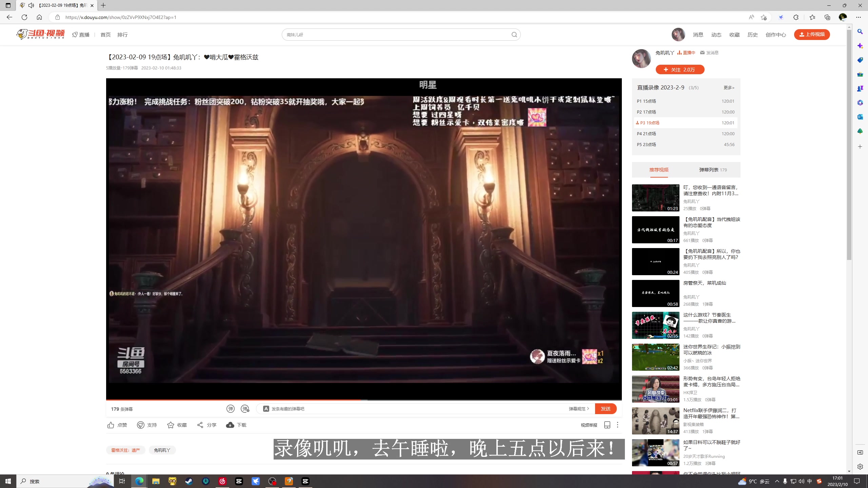Click the browser back arrow
Viewport: 868px width, 488px height.
9,17
